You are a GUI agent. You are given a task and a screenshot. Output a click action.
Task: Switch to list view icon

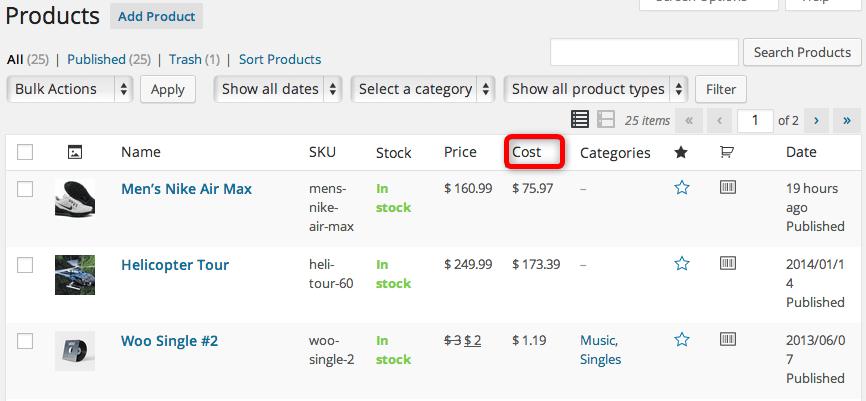coord(580,119)
